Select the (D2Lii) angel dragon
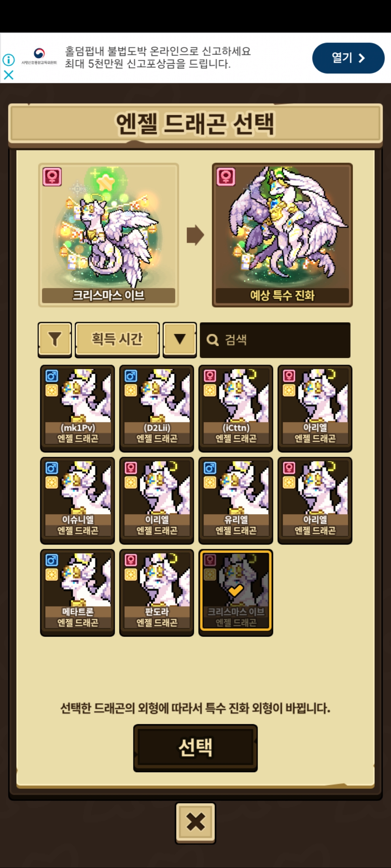 tap(156, 408)
